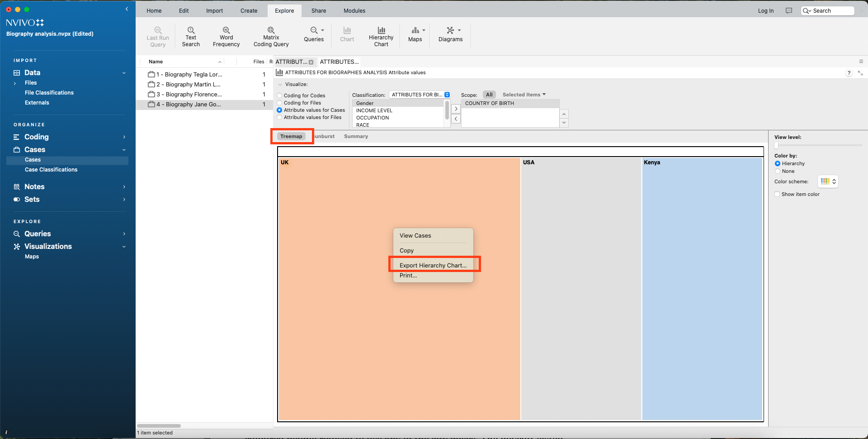The height and width of the screenshot is (439, 868).
Task: Open the Maps ribbon icon
Action: (x=415, y=34)
